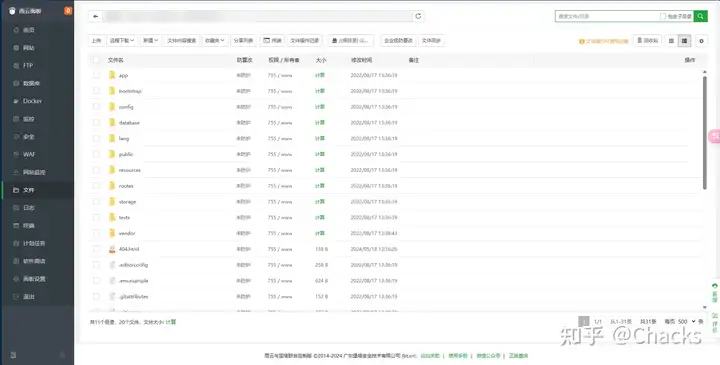720x365 pixels.
Task: Open 首页 in the sidebar
Action: coord(37,30)
